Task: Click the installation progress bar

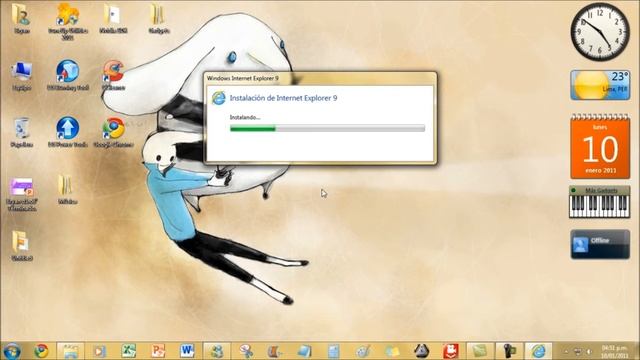Action: (327, 128)
